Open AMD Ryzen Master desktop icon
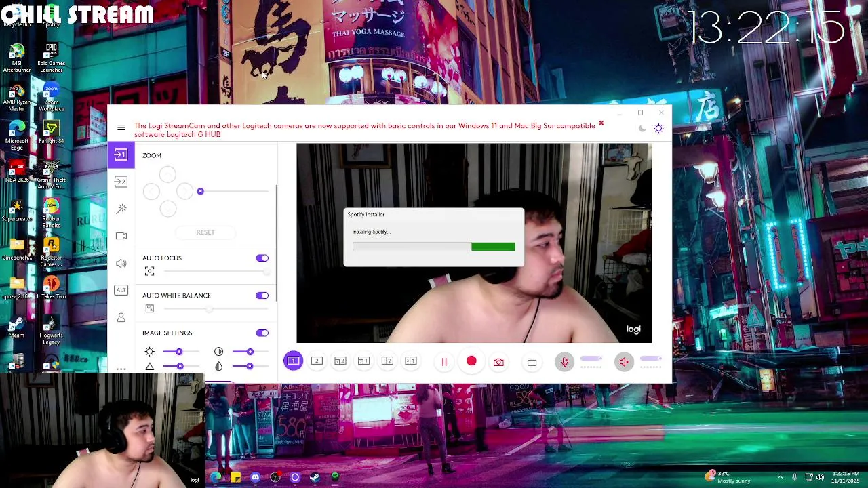 pyautogui.click(x=17, y=98)
